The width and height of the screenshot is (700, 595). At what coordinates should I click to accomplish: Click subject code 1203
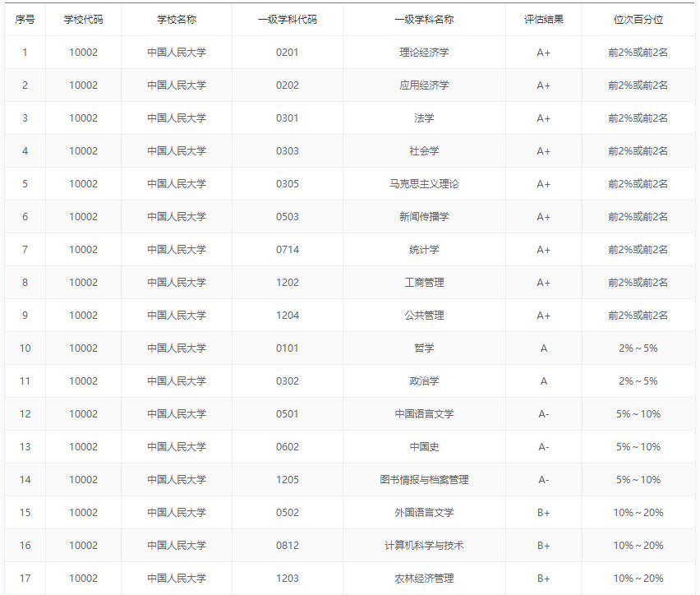click(288, 578)
